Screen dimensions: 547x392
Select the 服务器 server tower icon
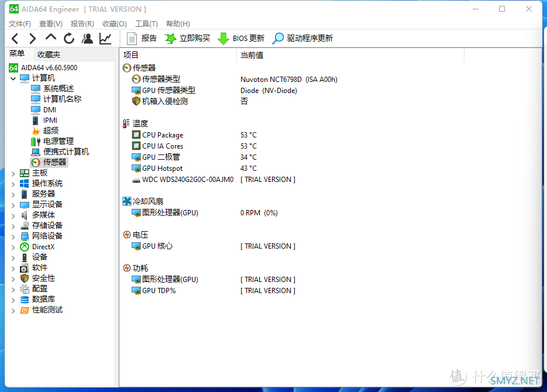[x=25, y=194]
